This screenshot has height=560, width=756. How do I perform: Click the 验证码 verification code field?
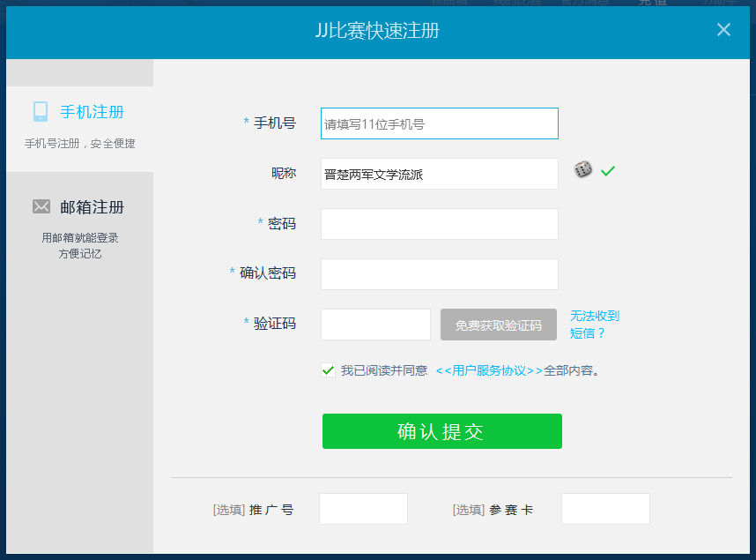click(375, 325)
